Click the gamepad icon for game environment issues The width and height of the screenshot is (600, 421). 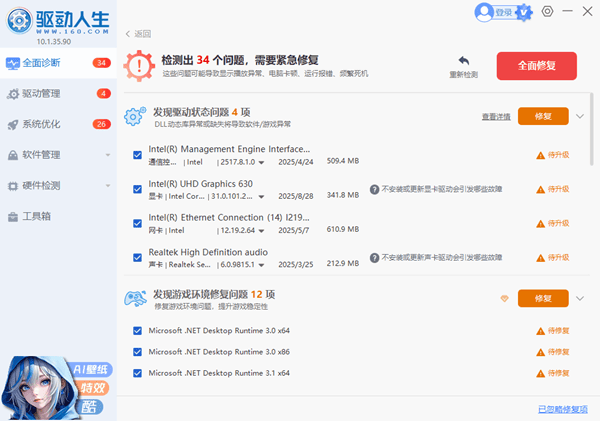coord(135,298)
